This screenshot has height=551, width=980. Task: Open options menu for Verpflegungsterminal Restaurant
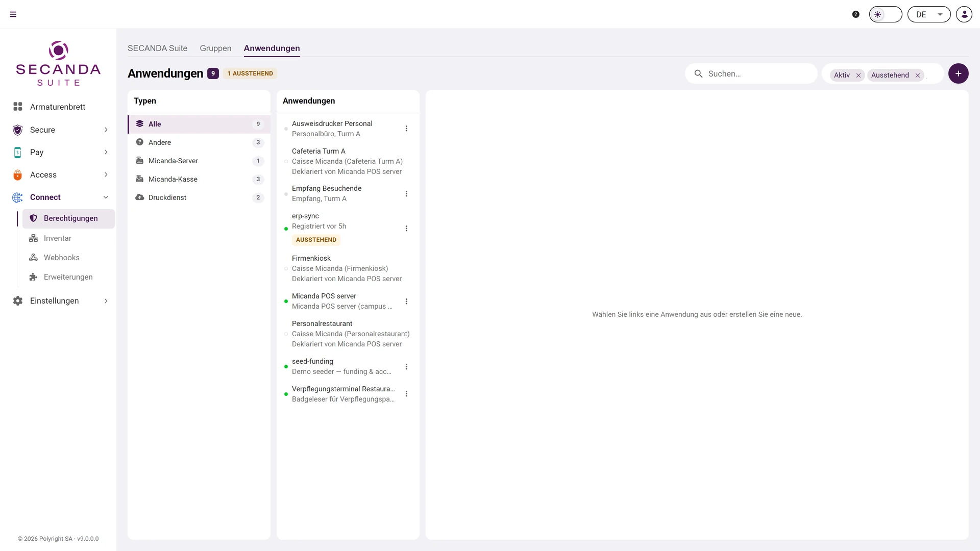[x=406, y=394]
